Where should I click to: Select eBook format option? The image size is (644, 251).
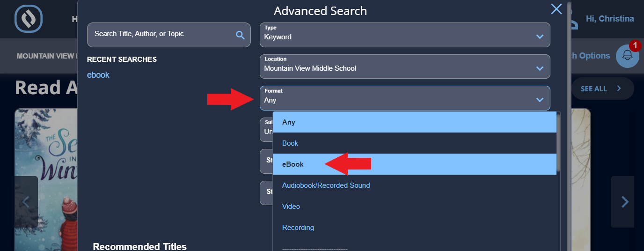click(415, 164)
